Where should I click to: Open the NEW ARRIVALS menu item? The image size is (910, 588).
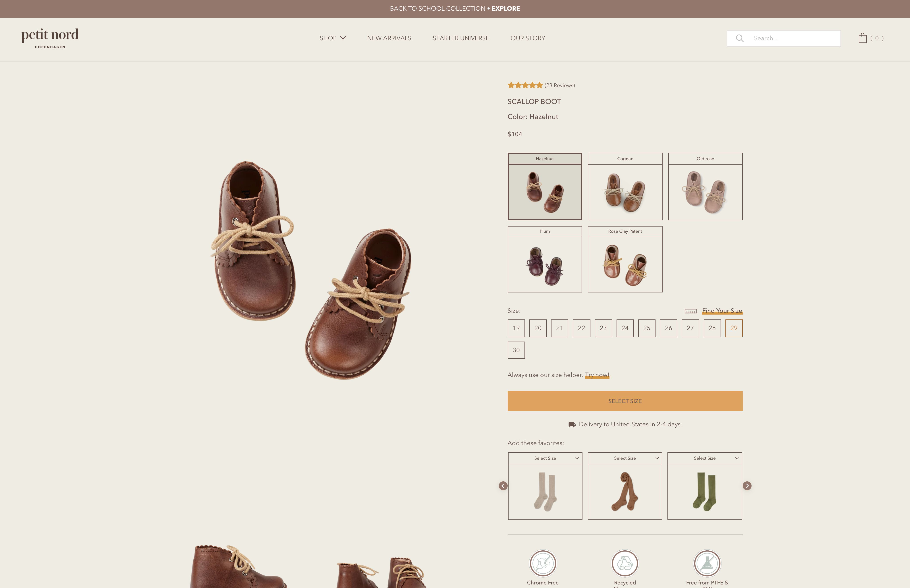389,38
